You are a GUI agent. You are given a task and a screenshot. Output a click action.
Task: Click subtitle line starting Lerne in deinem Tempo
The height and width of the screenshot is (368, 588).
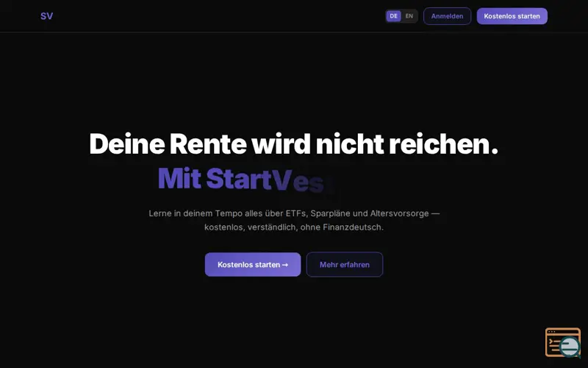(x=294, y=213)
